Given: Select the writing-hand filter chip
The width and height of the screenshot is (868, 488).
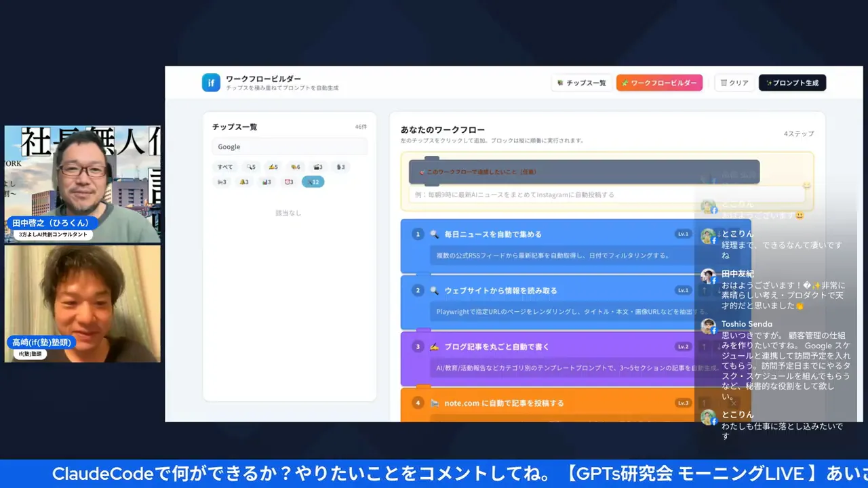Looking at the screenshot, I should (274, 167).
